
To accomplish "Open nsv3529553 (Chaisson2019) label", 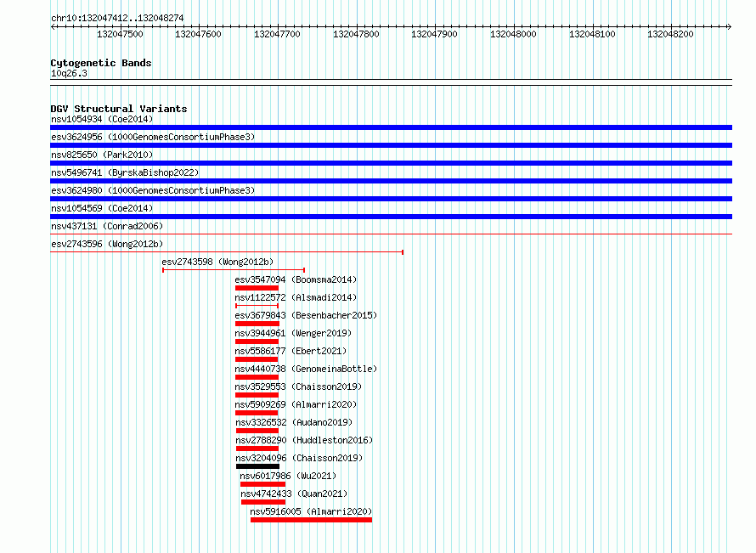I will pos(298,387).
